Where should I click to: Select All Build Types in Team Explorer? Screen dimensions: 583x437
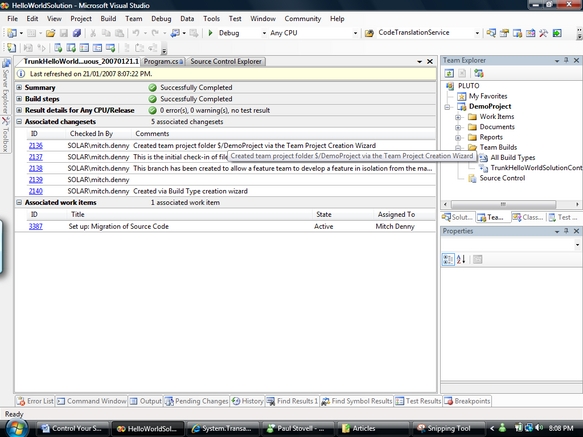pyautogui.click(x=512, y=158)
